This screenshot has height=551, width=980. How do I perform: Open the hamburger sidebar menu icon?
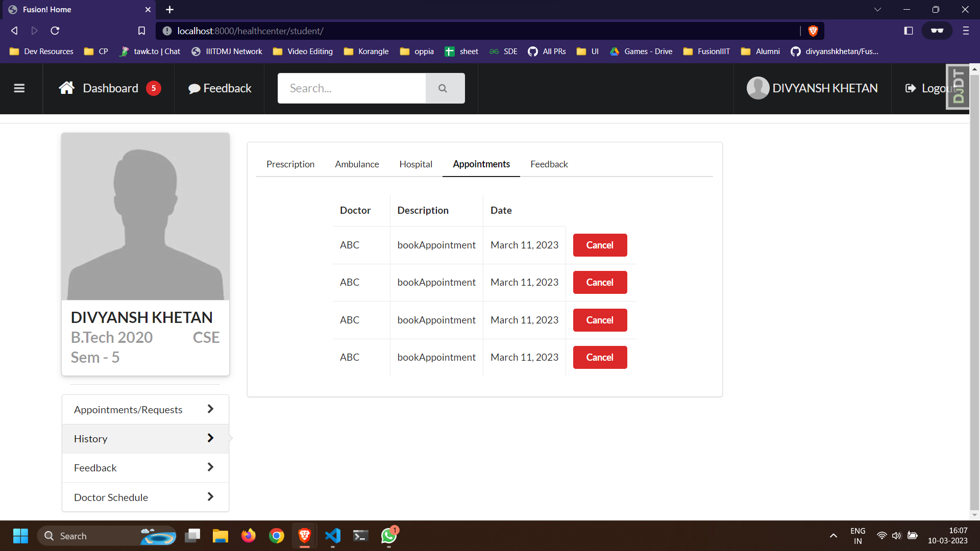pyautogui.click(x=19, y=88)
